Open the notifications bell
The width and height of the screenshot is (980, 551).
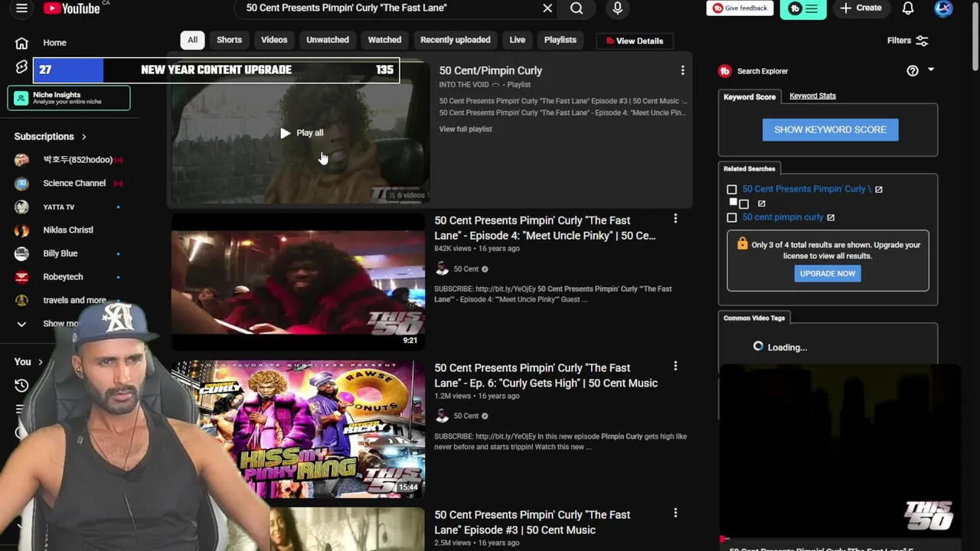[908, 8]
